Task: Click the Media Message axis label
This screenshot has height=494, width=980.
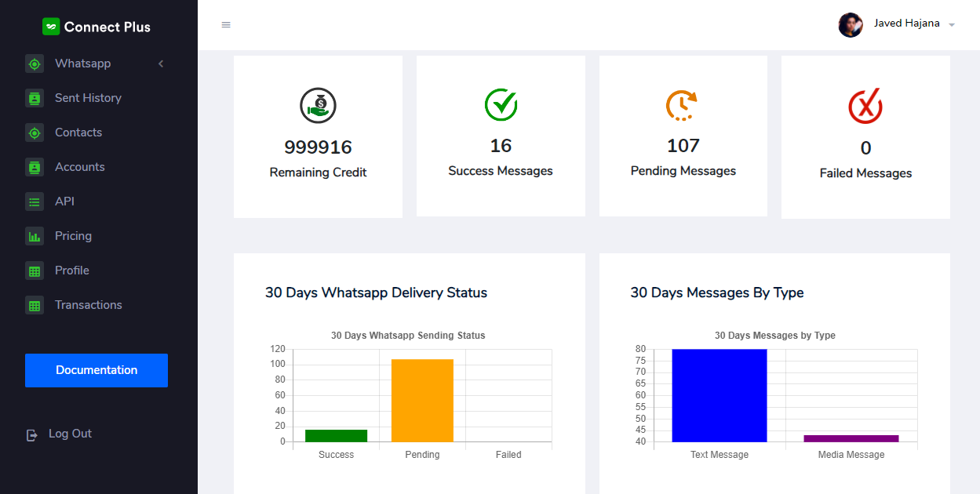Action: coord(851,455)
